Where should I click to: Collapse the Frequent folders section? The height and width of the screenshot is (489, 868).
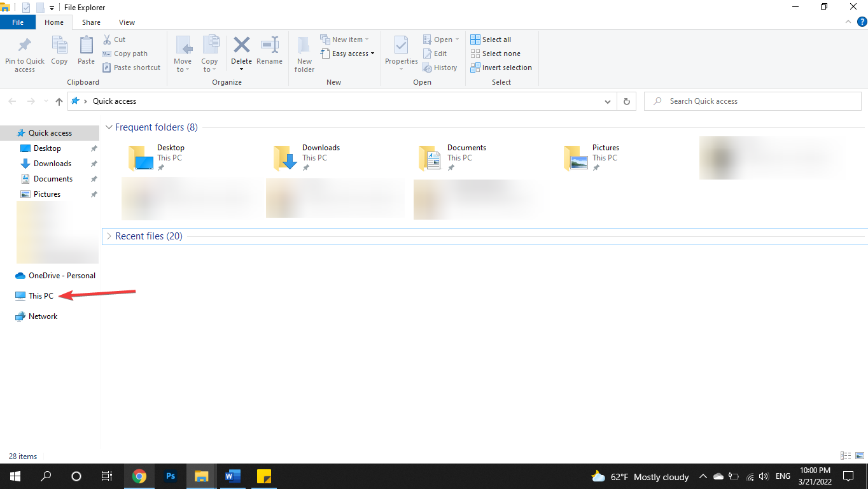109,127
